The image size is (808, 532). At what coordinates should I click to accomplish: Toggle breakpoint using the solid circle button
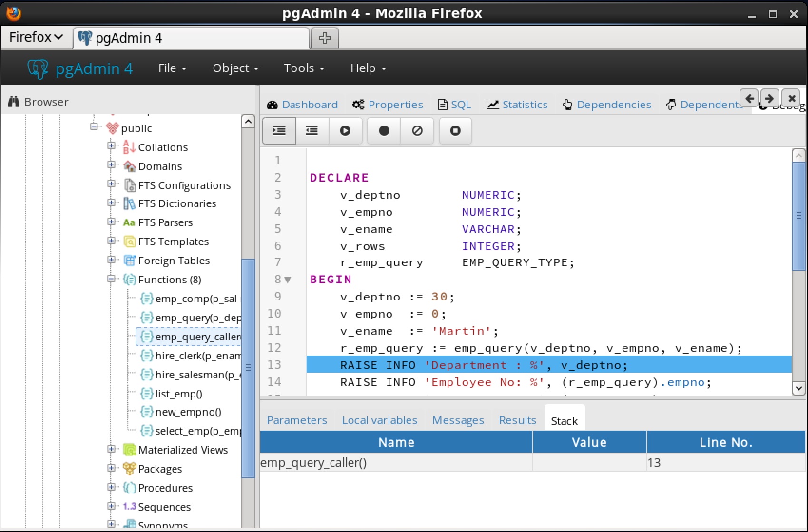pos(384,131)
